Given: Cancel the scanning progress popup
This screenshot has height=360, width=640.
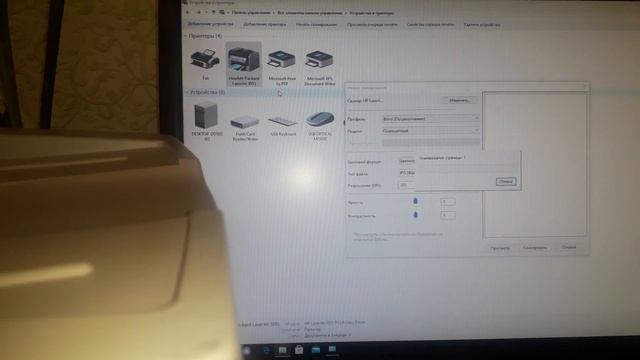Looking at the screenshot, I should click(x=506, y=181).
